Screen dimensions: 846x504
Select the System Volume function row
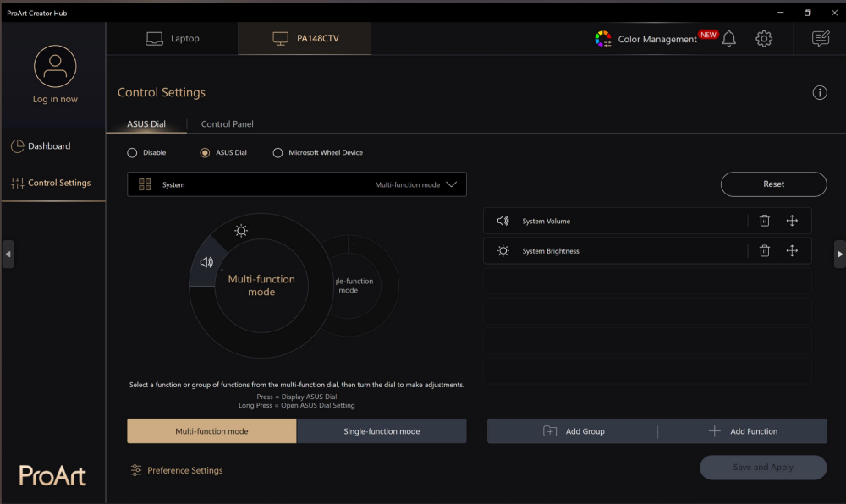pyautogui.click(x=647, y=221)
